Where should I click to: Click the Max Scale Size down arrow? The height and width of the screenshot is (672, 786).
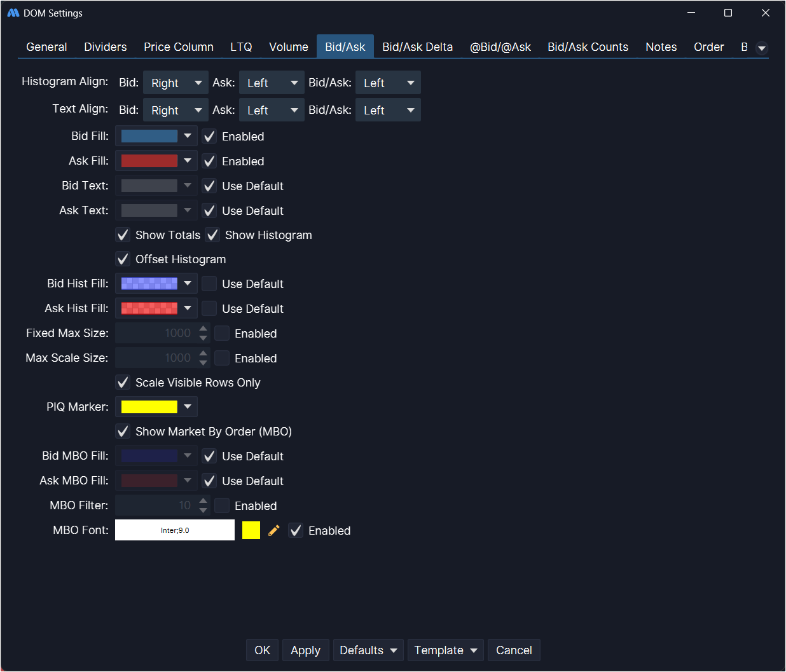[203, 363]
